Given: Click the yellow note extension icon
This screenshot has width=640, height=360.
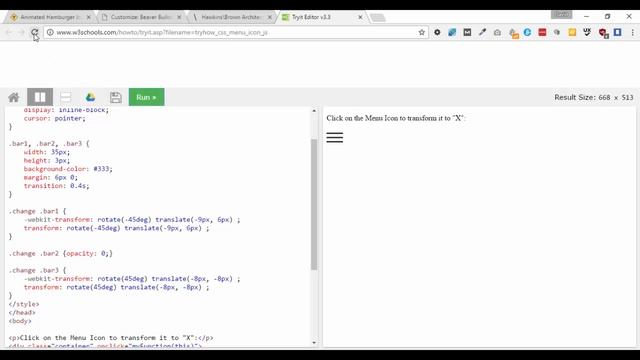Looking at the screenshot, I should (572, 32).
